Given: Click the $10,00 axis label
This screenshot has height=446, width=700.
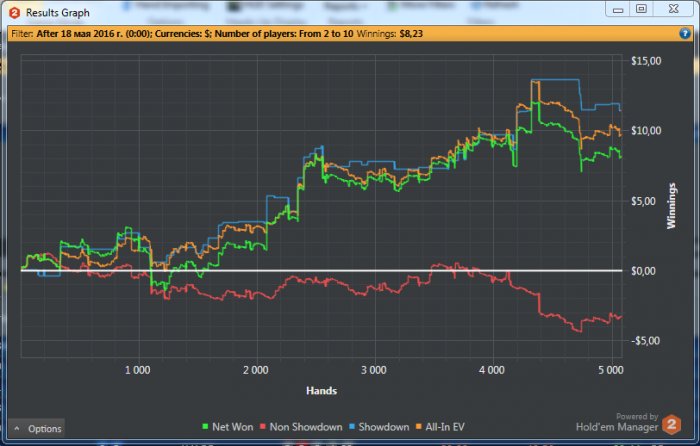Looking at the screenshot, I should [x=646, y=131].
